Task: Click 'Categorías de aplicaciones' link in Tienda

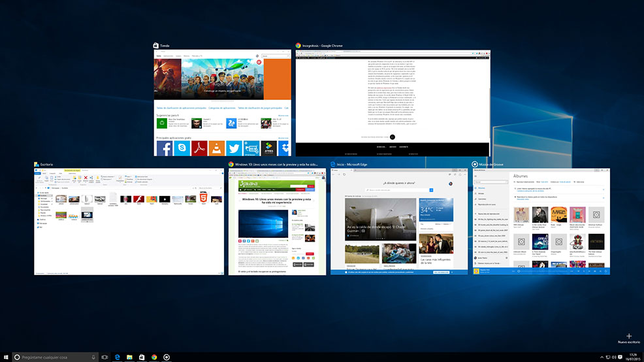Action: tap(222, 108)
